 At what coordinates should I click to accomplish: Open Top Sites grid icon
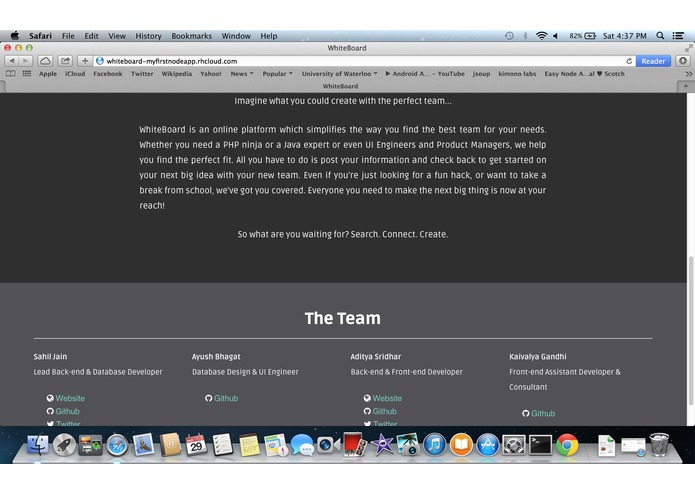click(x=27, y=74)
